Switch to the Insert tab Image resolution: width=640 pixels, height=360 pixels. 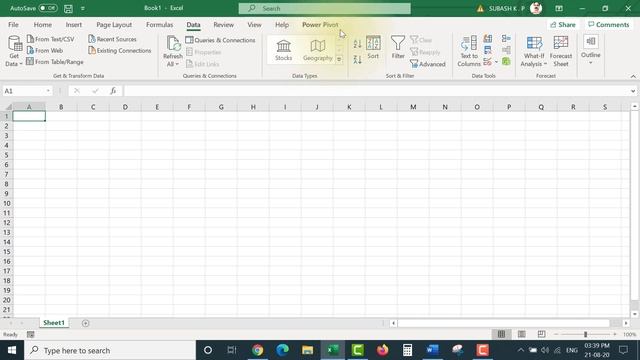(x=73, y=25)
